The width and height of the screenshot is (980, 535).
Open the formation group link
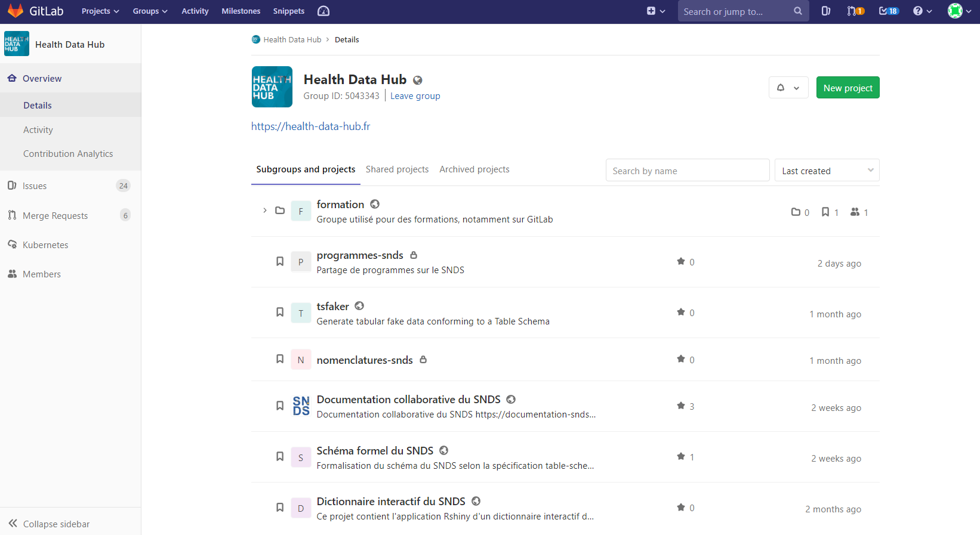point(340,205)
